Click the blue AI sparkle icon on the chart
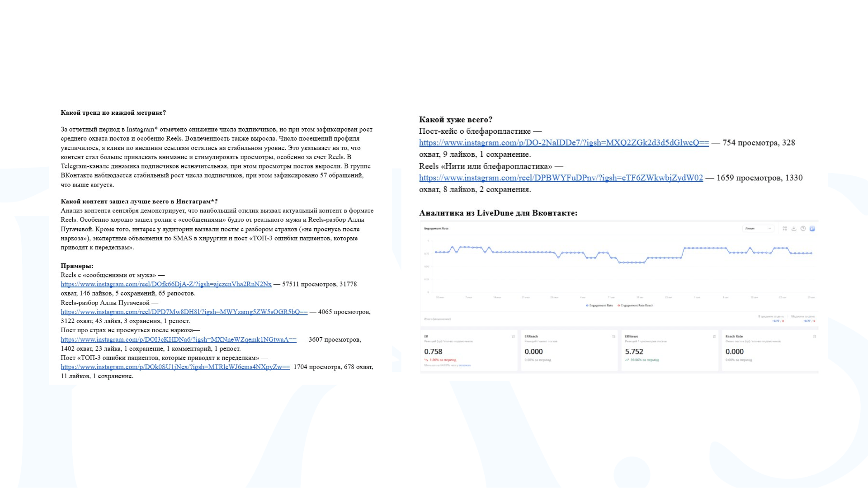 [812, 229]
